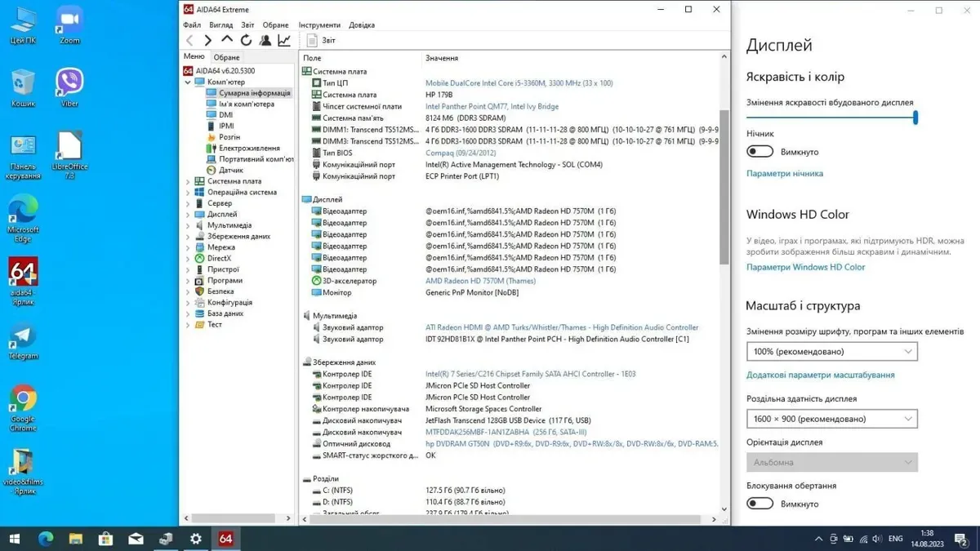
Task: Click the Параметри нічника link
Action: 784,174
